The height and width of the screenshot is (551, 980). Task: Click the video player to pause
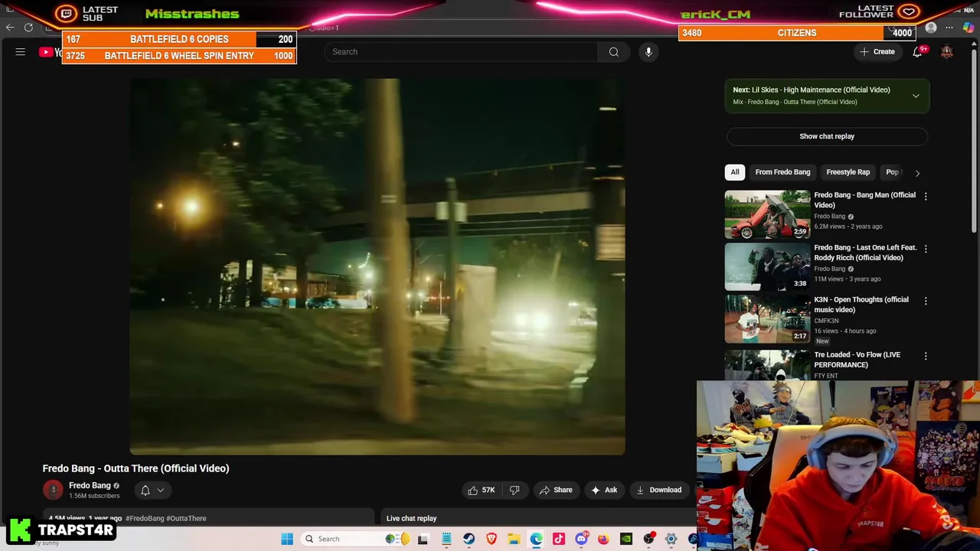(x=377, y=266)
